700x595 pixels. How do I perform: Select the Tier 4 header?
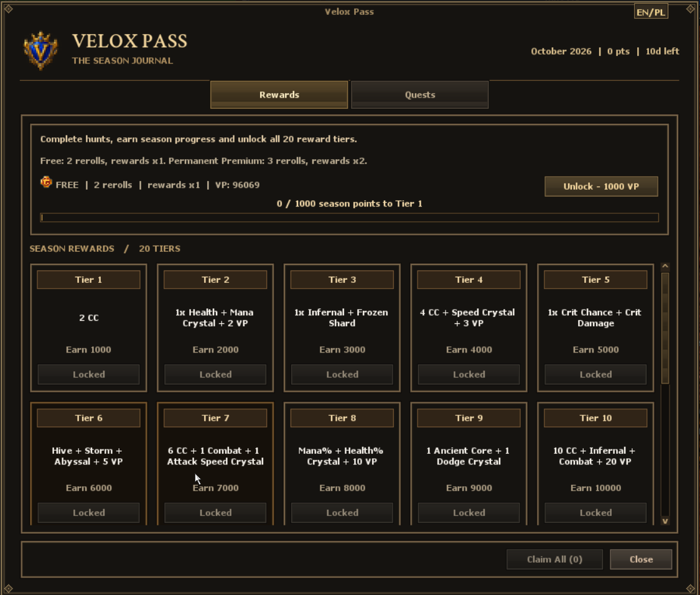[469, 280]
